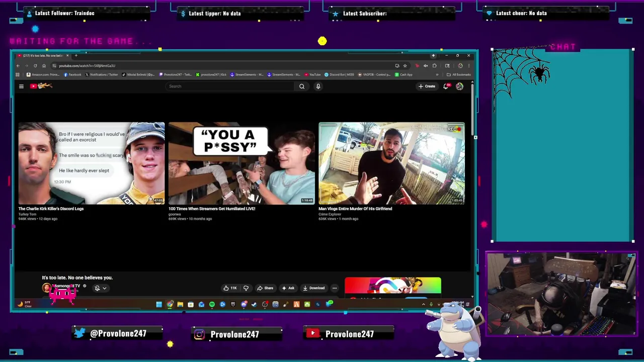Open the Turkey Tom channel link

27,214
